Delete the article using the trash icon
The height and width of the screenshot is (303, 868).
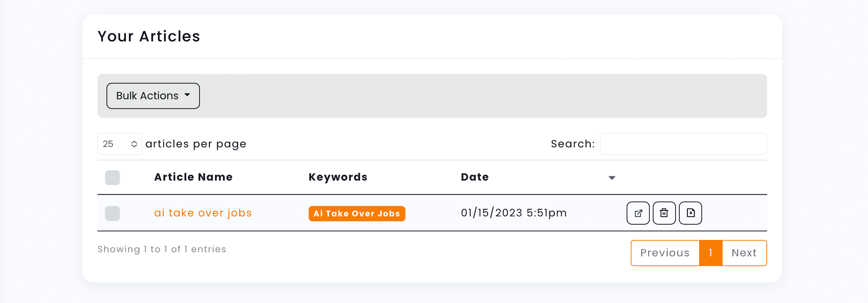point(664,213)
